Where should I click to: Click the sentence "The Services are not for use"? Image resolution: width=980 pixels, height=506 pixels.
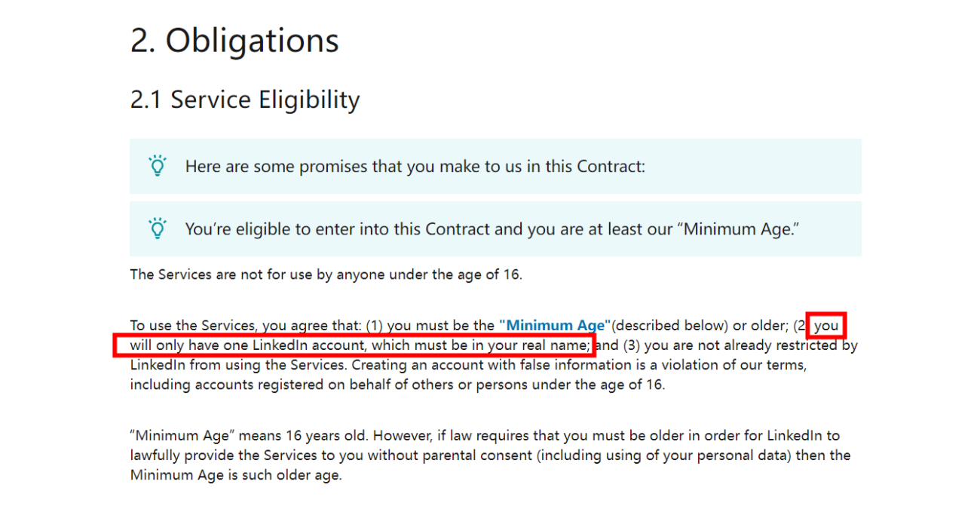point(326,274)
